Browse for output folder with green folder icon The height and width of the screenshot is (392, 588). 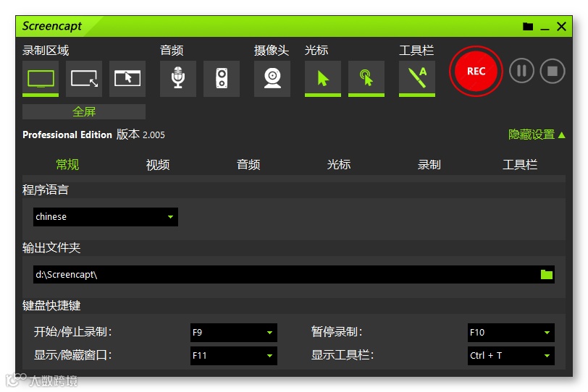[547, 274]
